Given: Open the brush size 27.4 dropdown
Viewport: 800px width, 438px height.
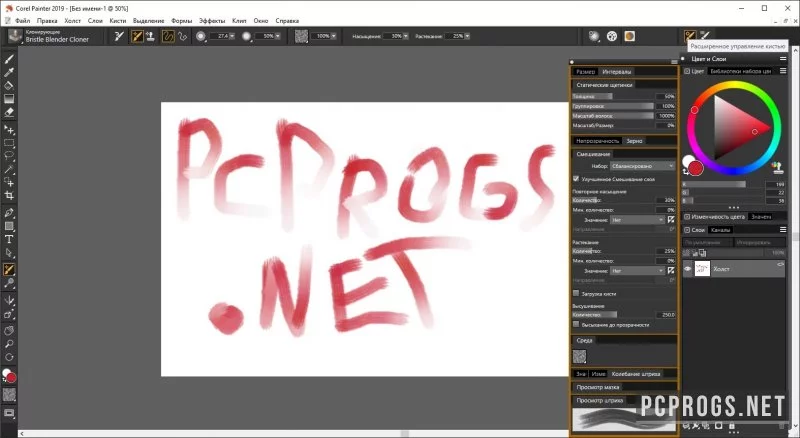Looking at the screenshot, I should [x=232, y=36].
